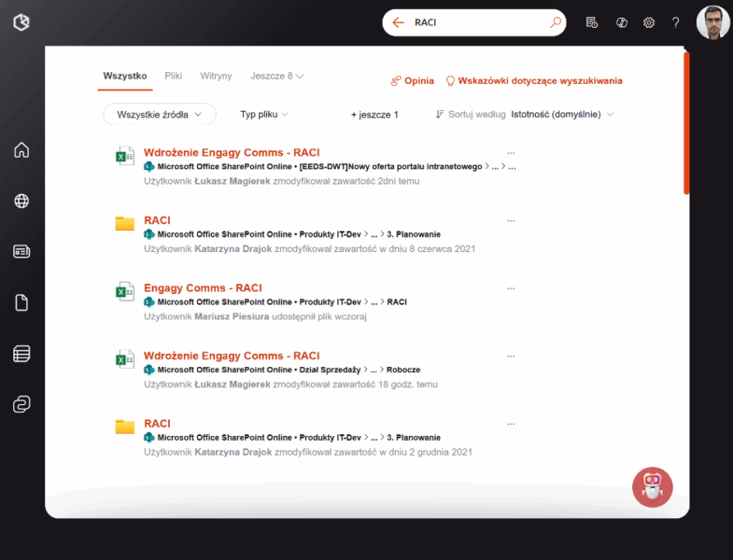
Task: Expand the Jeszcze 8 tabs menu
Action: 276,76
